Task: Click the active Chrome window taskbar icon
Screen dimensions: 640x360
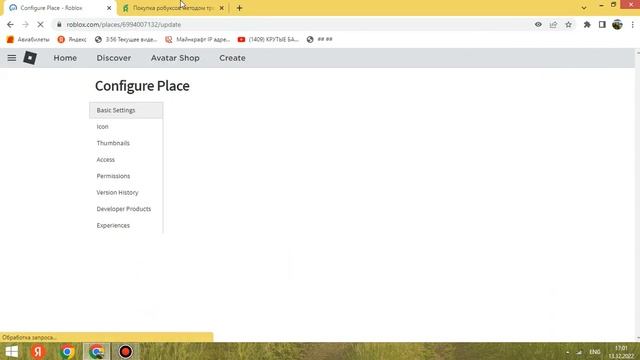Action: pyautogui.click(x=96, y=351)
